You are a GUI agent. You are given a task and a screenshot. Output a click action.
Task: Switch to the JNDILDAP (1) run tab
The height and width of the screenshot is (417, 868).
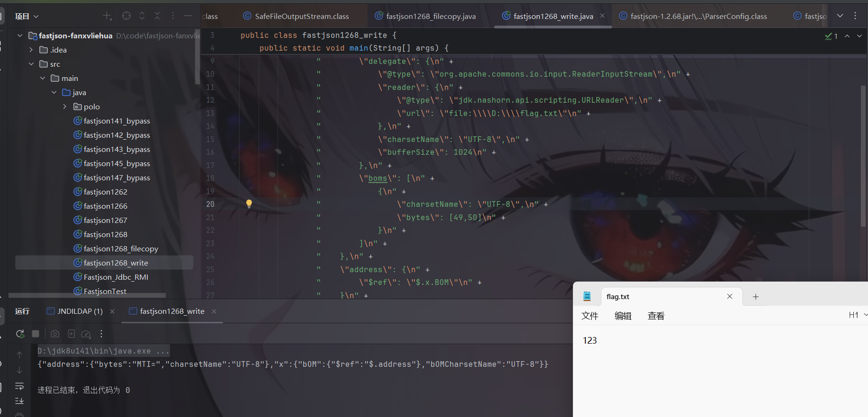pyautogui.click(x=80, y=311)
